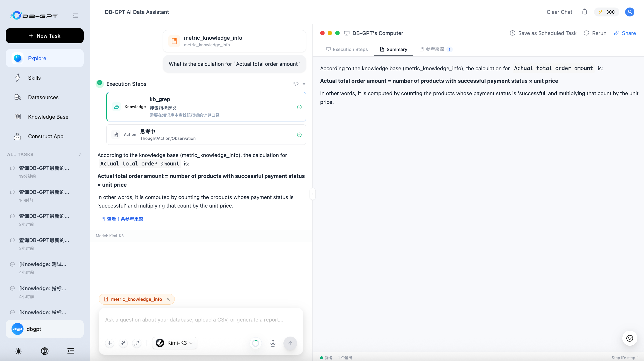
Task: Click the 300 credits badge
Action: pos(607,12)
